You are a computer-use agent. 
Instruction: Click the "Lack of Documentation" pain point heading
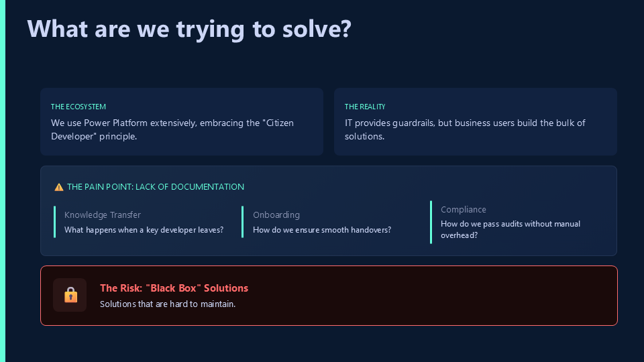pos(156,187)
